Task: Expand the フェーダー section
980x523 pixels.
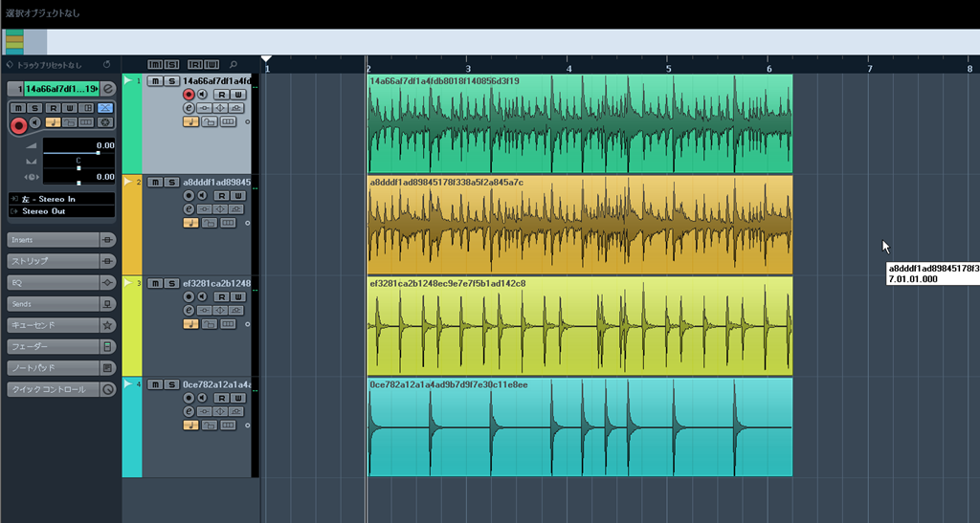Action: [54, 346]
